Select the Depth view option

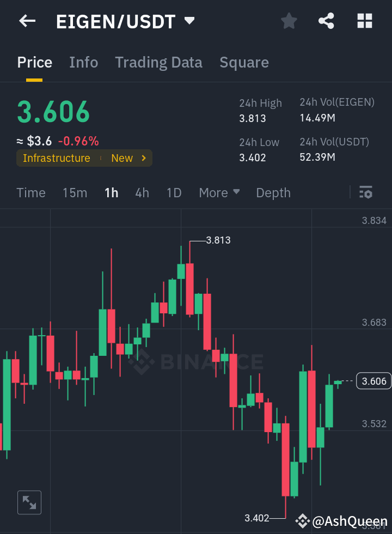point(273,192)
